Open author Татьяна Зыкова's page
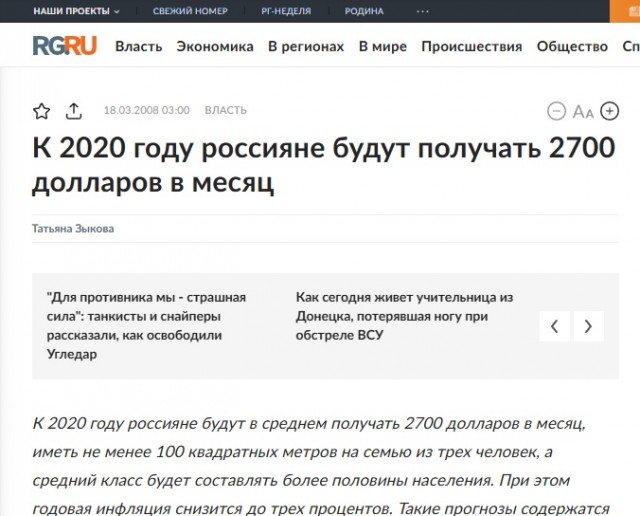640x516 pixels. 73,229
